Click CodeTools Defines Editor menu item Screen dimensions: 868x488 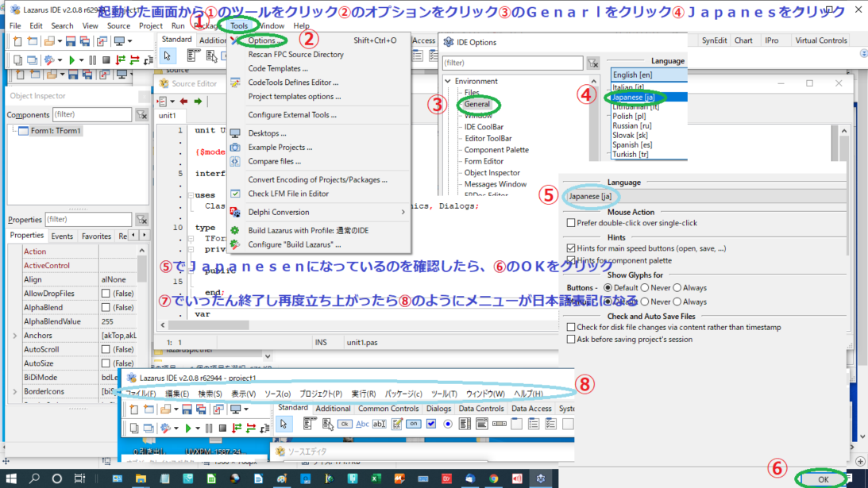(x=293, y=83)
